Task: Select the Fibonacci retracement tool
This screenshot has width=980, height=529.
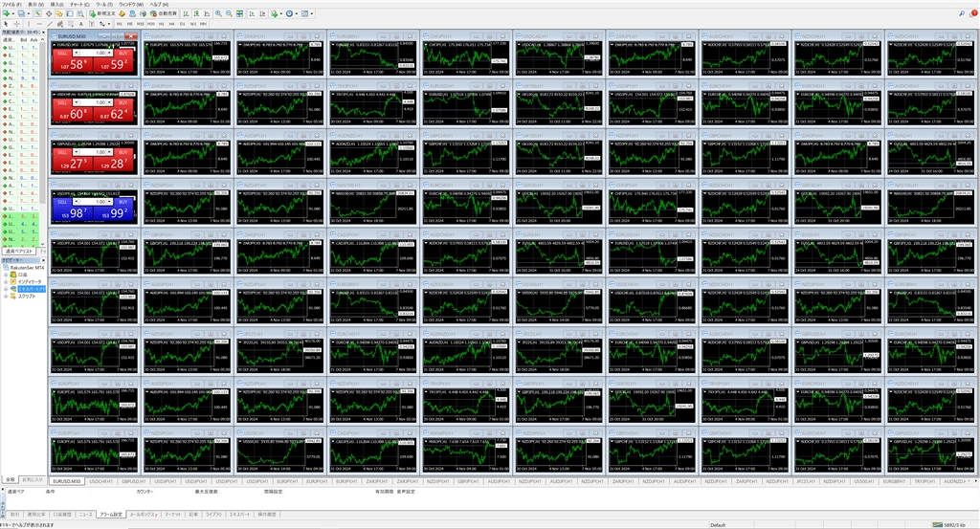Action: tap(71, 24)
